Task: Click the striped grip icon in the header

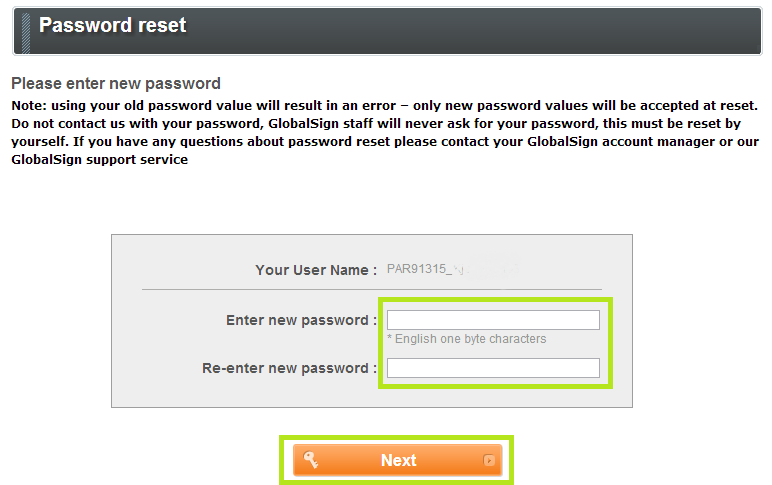Action: pyautogui.click(x=26, y=28)
